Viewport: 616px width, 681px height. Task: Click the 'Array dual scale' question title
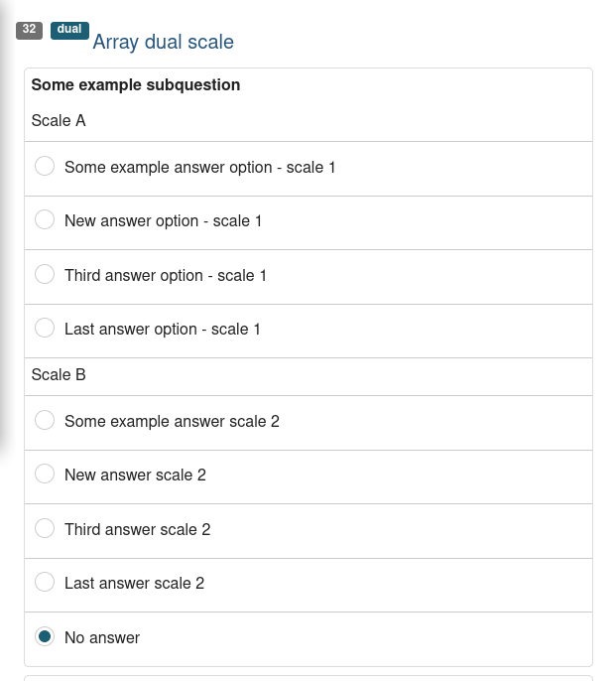click(x=163, y=42)
